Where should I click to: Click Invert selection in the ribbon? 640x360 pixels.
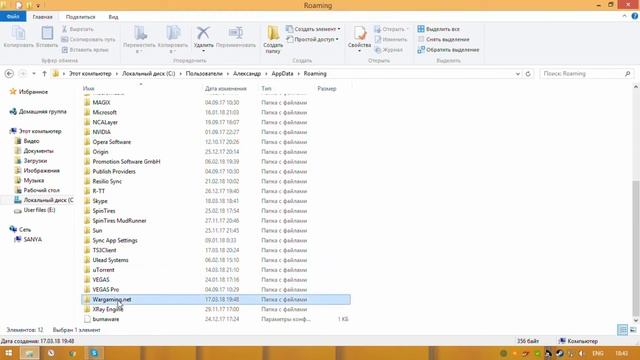click(448, 50)
